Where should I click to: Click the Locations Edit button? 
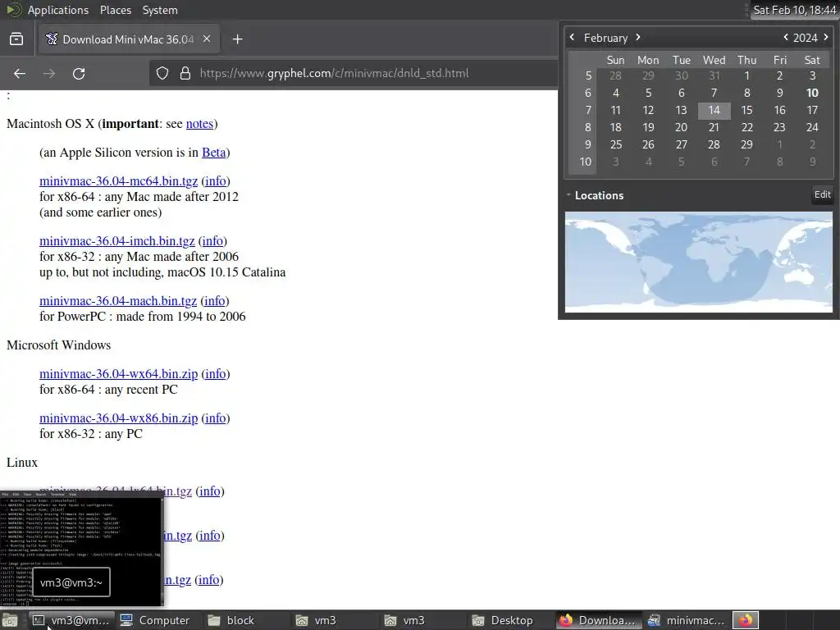(x=822, y=194)
